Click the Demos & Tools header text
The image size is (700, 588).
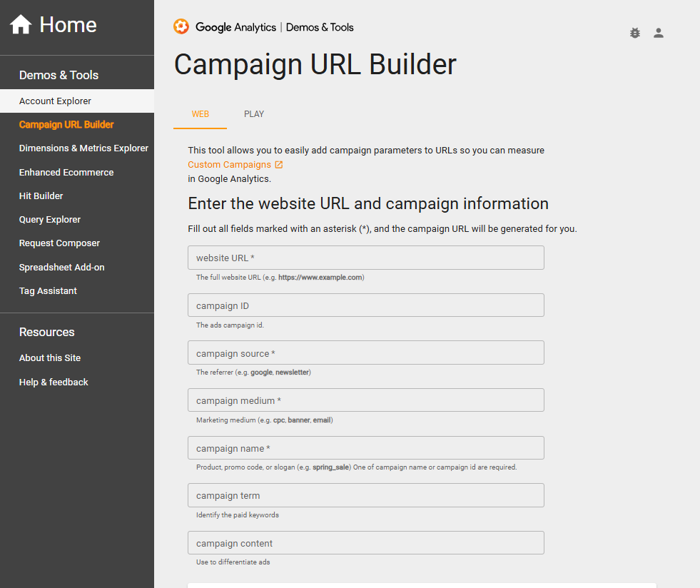(320, 27)
